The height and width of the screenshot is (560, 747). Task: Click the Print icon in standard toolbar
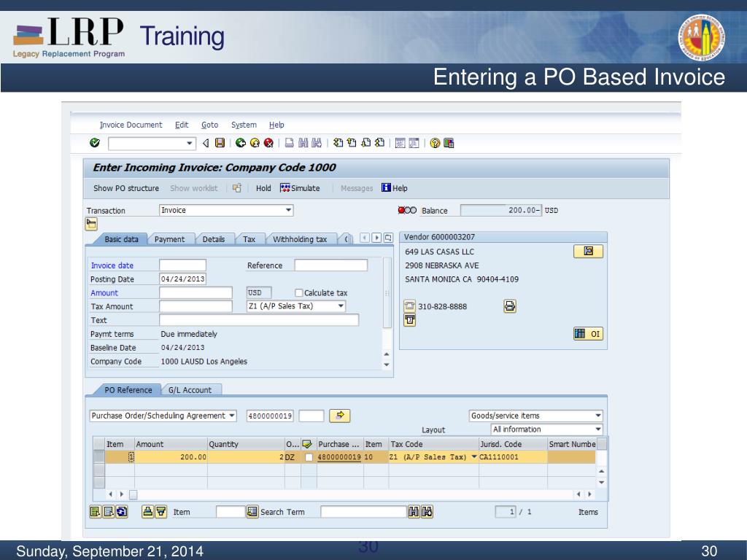(289, 143)
